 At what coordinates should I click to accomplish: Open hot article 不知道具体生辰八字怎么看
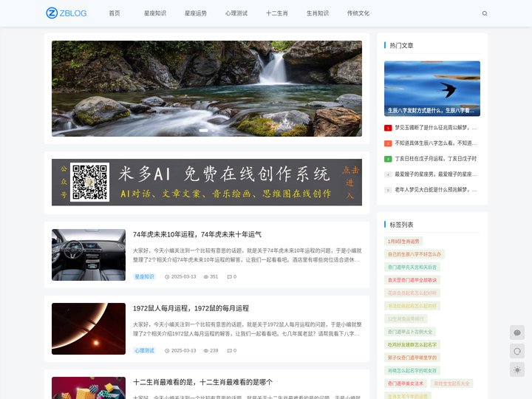pos(436,143)
